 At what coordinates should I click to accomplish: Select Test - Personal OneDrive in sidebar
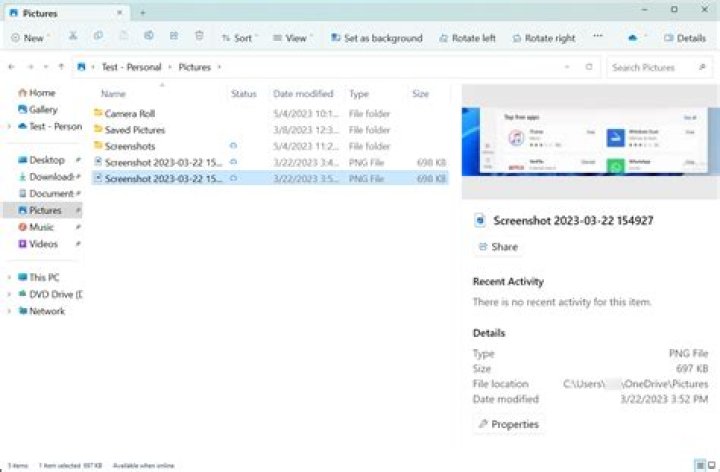pyautogui.click(x=50, y=126)
